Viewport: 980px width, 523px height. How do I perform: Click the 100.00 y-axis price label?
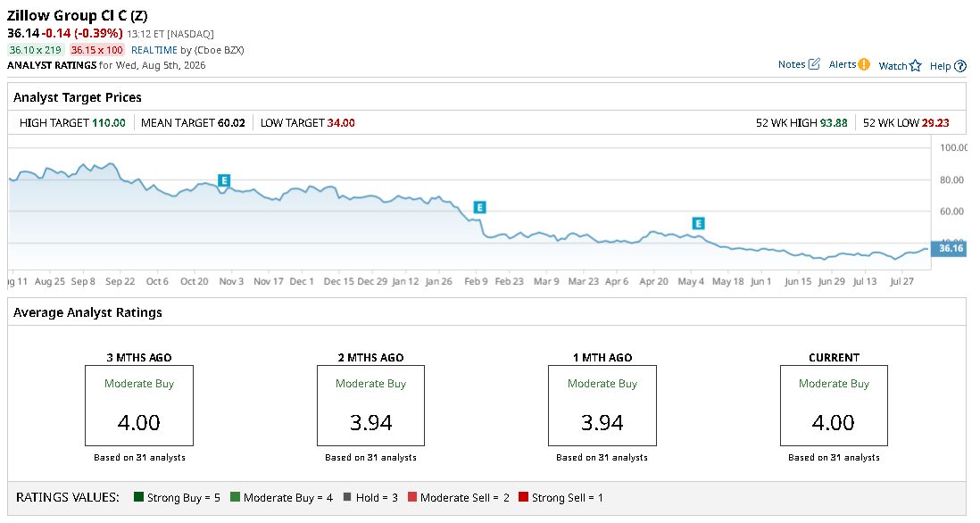click(953, 148)
